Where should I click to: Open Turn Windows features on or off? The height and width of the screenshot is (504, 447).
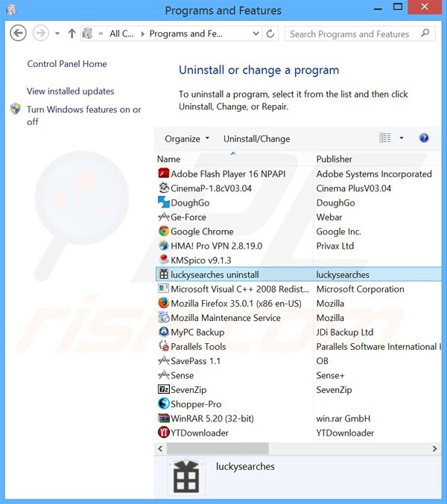83,115
